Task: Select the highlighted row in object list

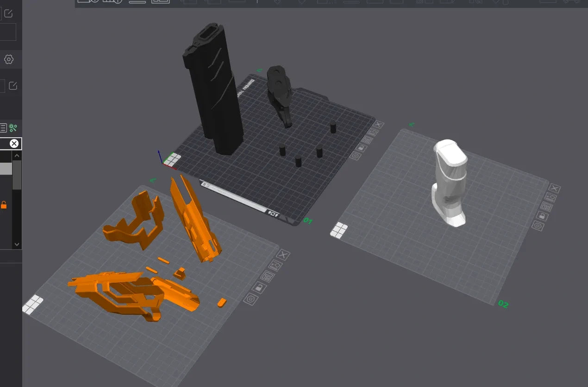Action: click(x=6, y=169)
